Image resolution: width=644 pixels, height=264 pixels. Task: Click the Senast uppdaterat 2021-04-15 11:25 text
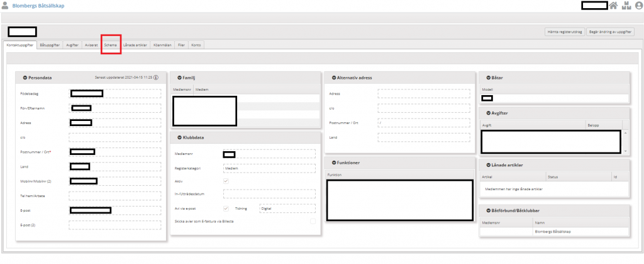coord(123,77)
